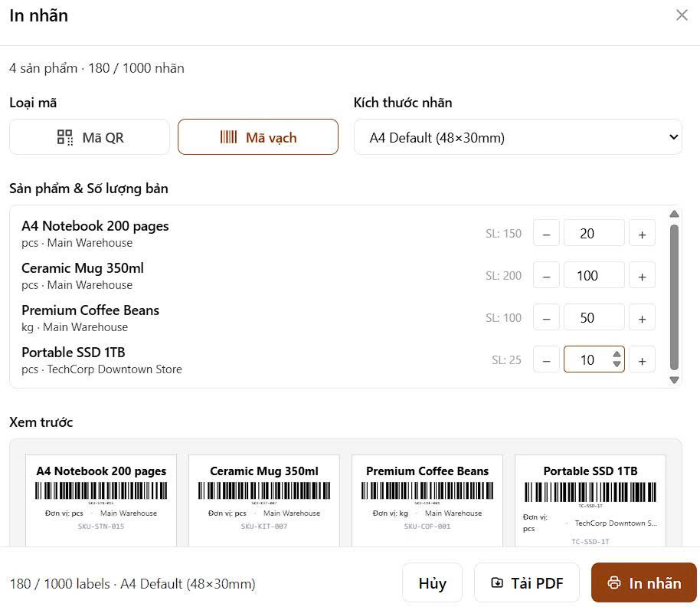Click the Hủy cancel button
Image resolution: width=700 pixels, height=607 pixels.
(432, 582)
